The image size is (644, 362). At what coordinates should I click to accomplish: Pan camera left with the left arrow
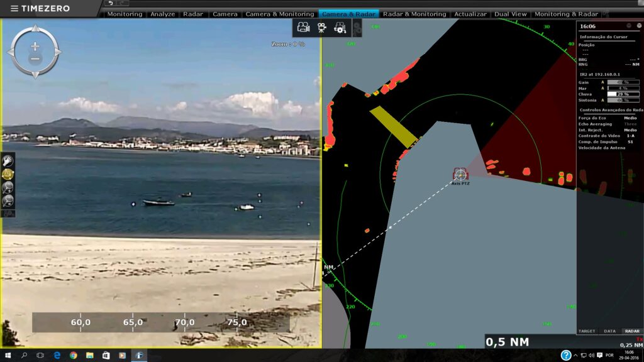point(11,52)
